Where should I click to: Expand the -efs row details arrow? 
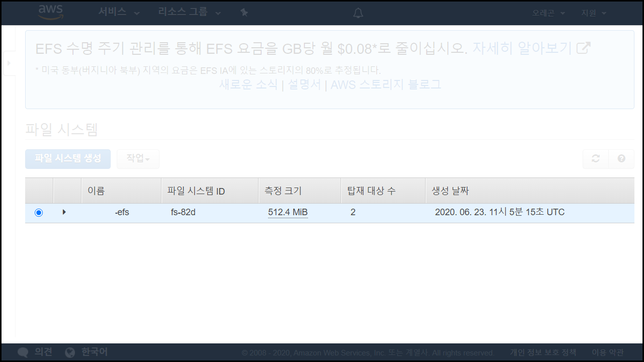[x=64, y=212]
